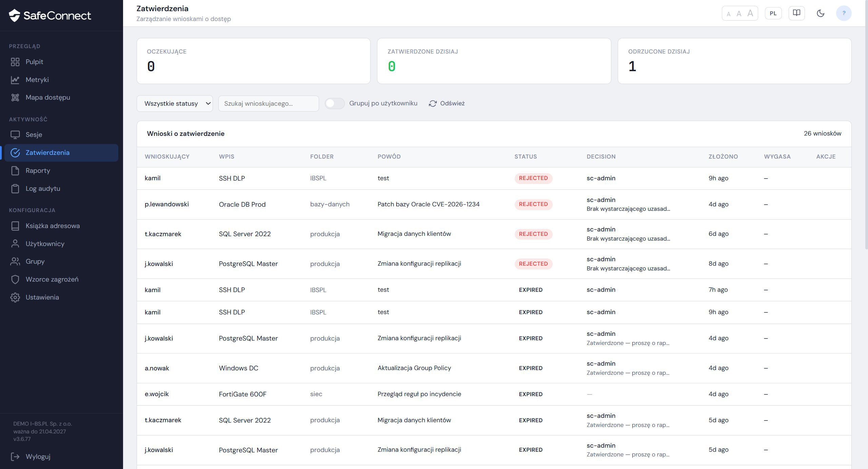Select the e.wojcik requester cell
Viewport: 868px width, 469px height.
click(x=157, y=394)
